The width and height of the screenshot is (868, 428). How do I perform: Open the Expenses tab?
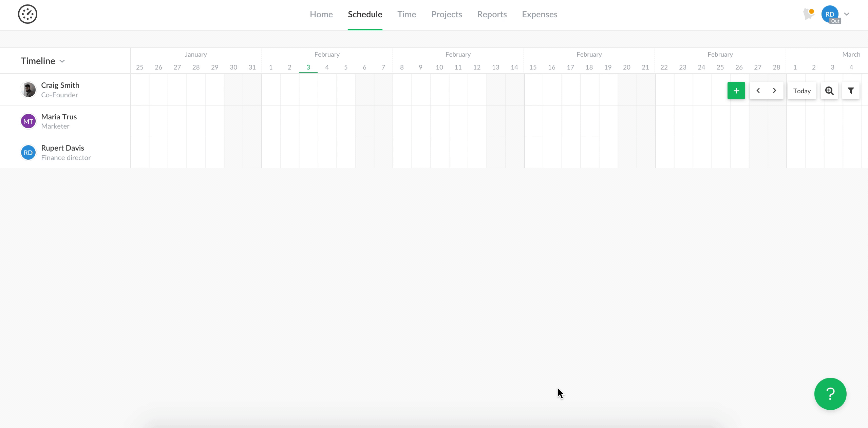click(539, 14)
